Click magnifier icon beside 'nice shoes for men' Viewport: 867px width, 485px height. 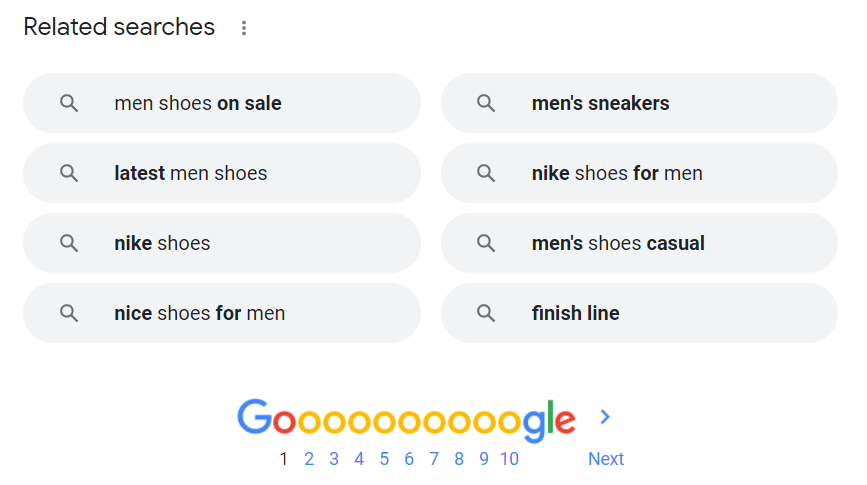point(69,313)
